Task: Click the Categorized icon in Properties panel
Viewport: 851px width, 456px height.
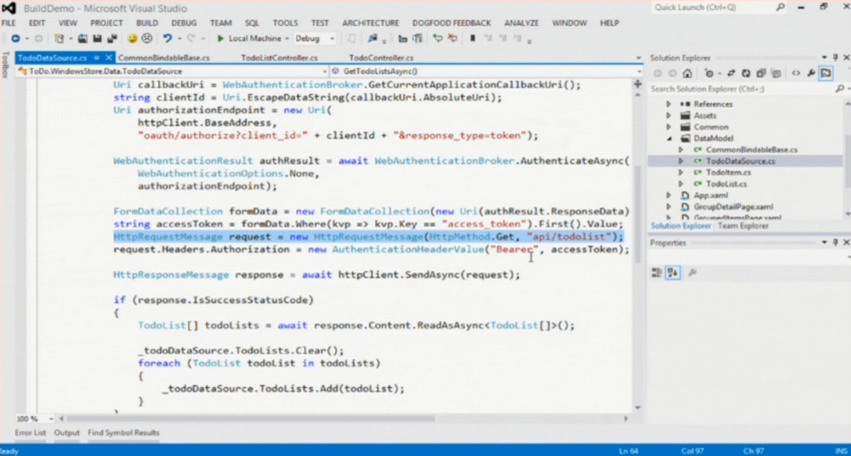Action: coord(657,273)
